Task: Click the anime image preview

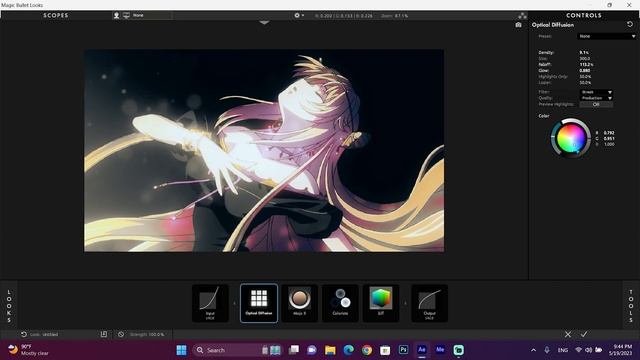Action: click(x=264, y=151)
